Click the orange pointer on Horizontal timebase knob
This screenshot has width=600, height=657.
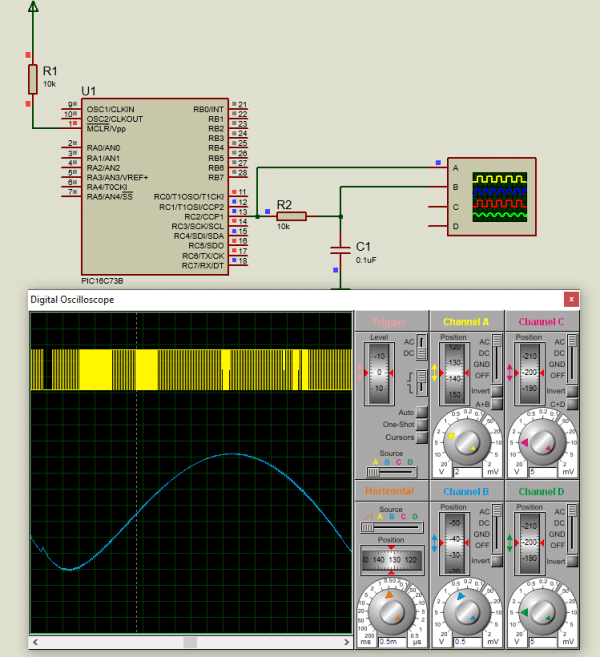389,595
